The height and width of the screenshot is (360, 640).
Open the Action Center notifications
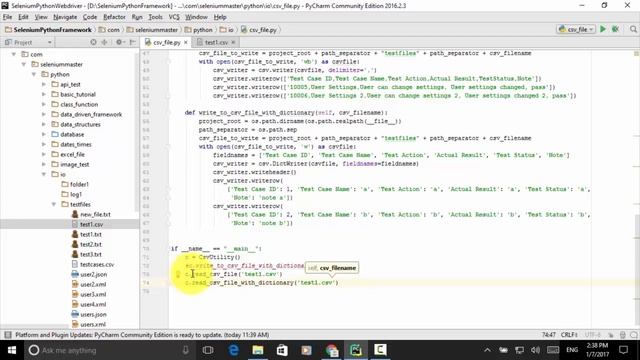(623, 350)
